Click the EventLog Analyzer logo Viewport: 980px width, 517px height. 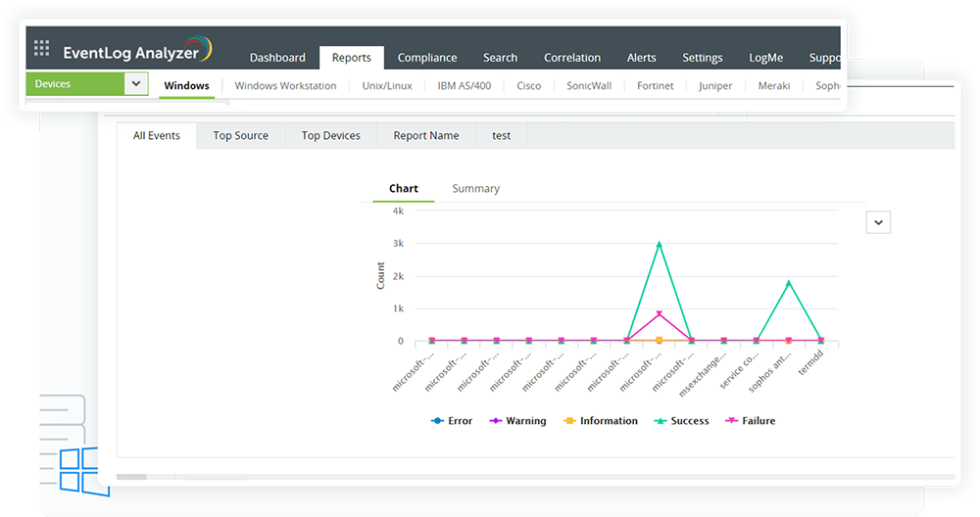click(136, 51)
